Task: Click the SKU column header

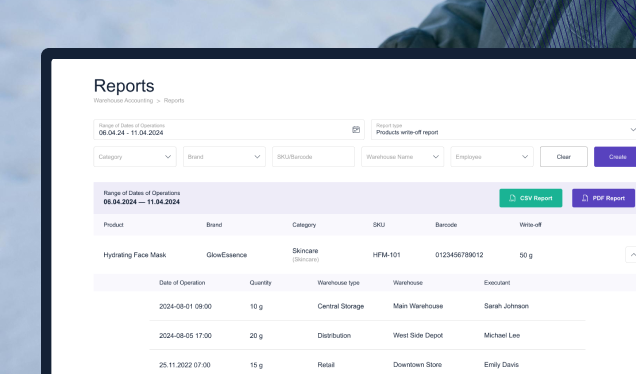Action: [379, 225]
